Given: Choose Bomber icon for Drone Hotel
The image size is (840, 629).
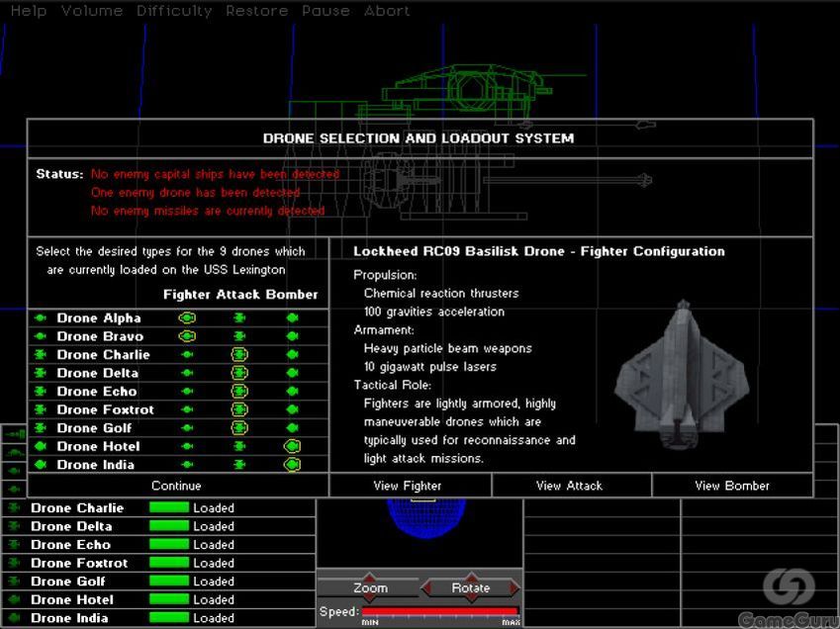Looking at the screenshot, I should point(292,446).
